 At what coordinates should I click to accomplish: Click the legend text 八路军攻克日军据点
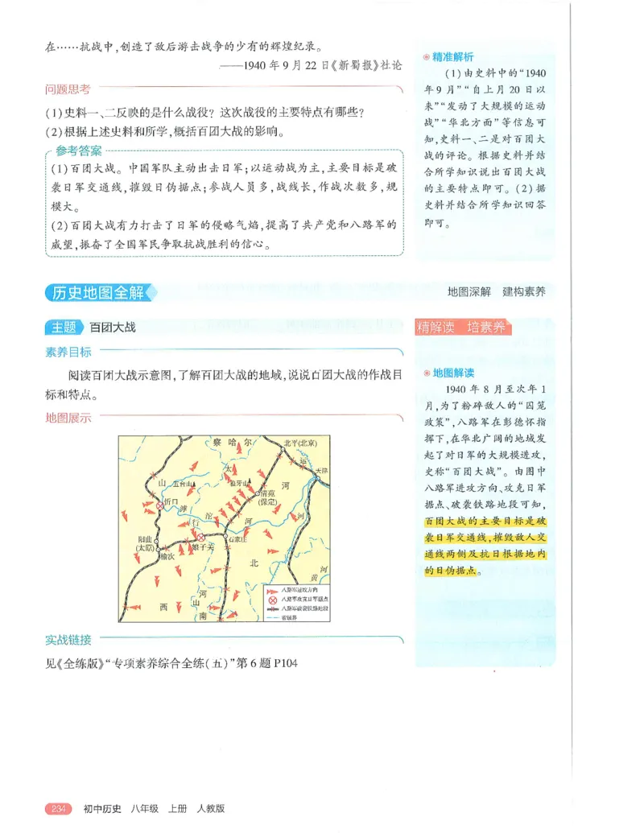point(304,600)
